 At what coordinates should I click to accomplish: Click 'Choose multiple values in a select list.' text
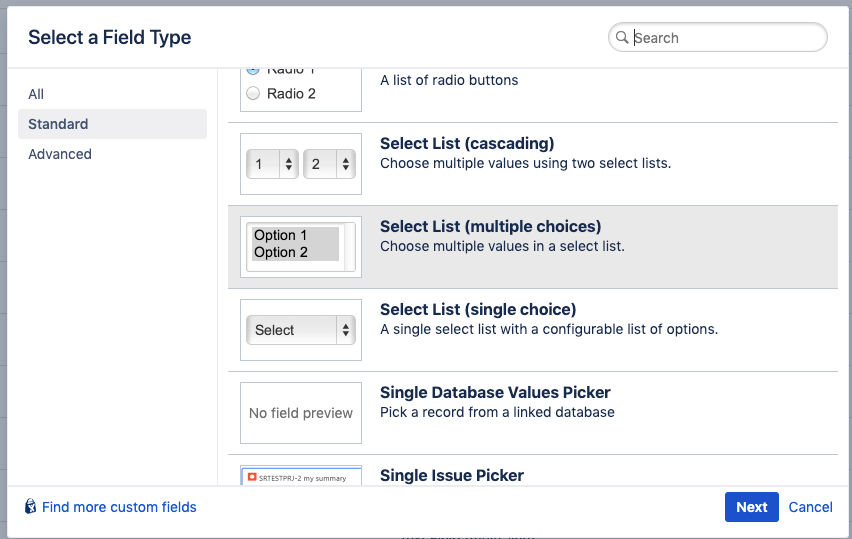click(x=502, y=246)
